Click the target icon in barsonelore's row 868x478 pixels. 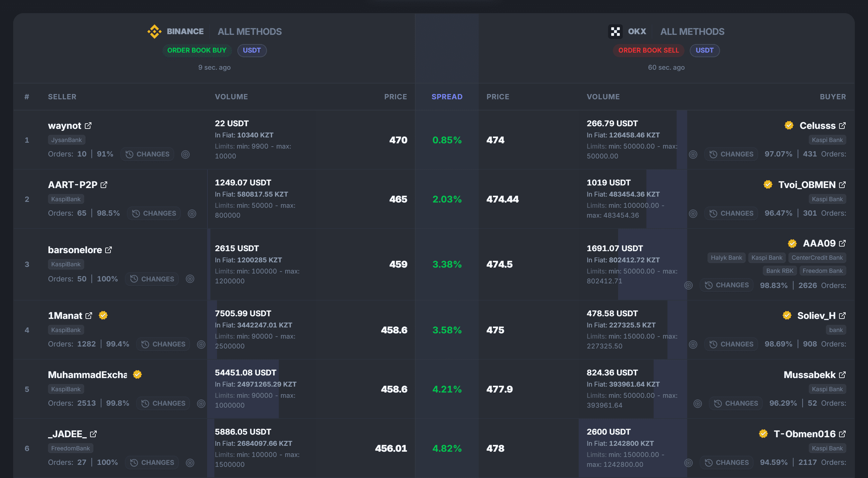(190, 279)
